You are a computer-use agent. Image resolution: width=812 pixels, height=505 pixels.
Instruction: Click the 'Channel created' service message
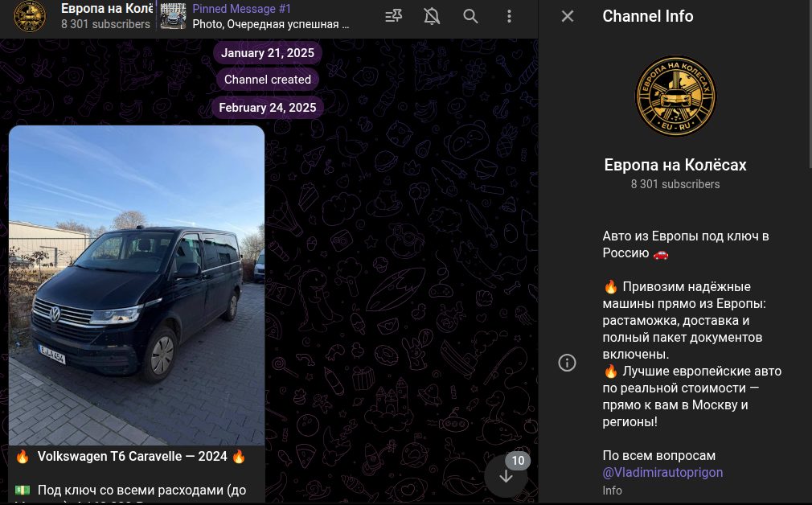pos(268,80)
